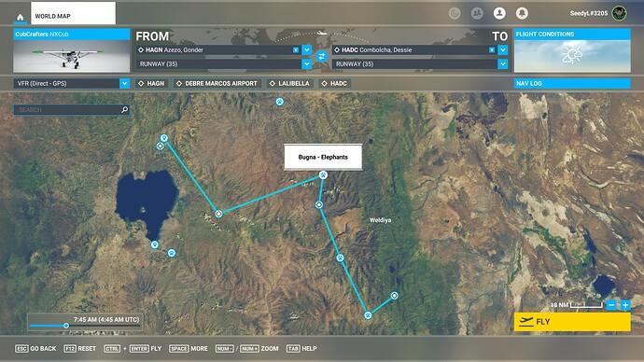This screenshot has height=362, width=644.
Task: Zoom out with the minus button
Action: pyautogui.click(x=611, y=305)
